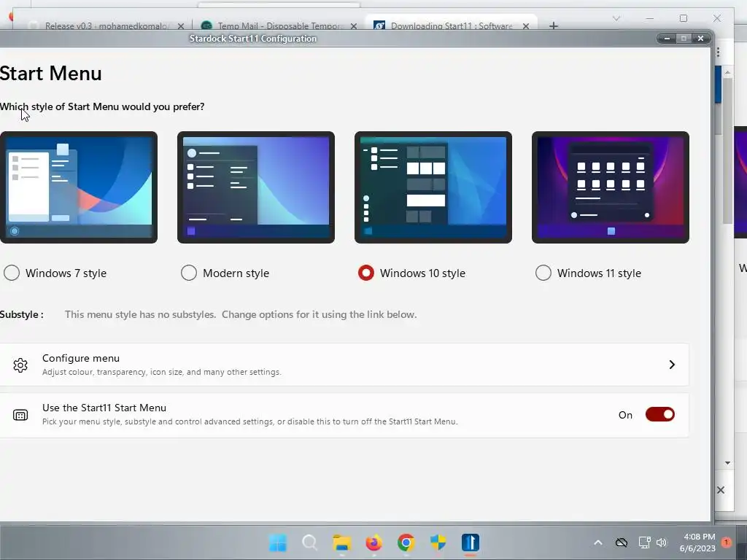Image resolution: width=747 pixels, height=560 pixels.
Task: Click Use the Start11 Start Menu label
Action: pos(104,408)
